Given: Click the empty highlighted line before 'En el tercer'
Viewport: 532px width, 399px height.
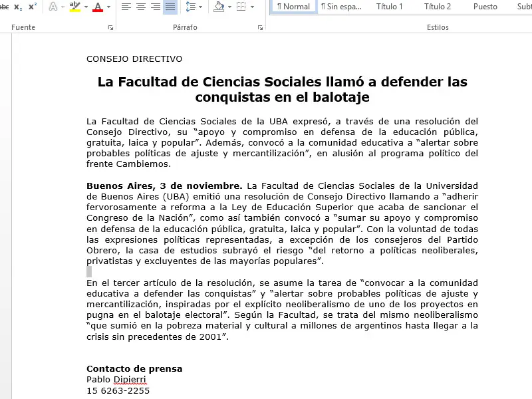Looking at the screenshot, I should point(89,272).
